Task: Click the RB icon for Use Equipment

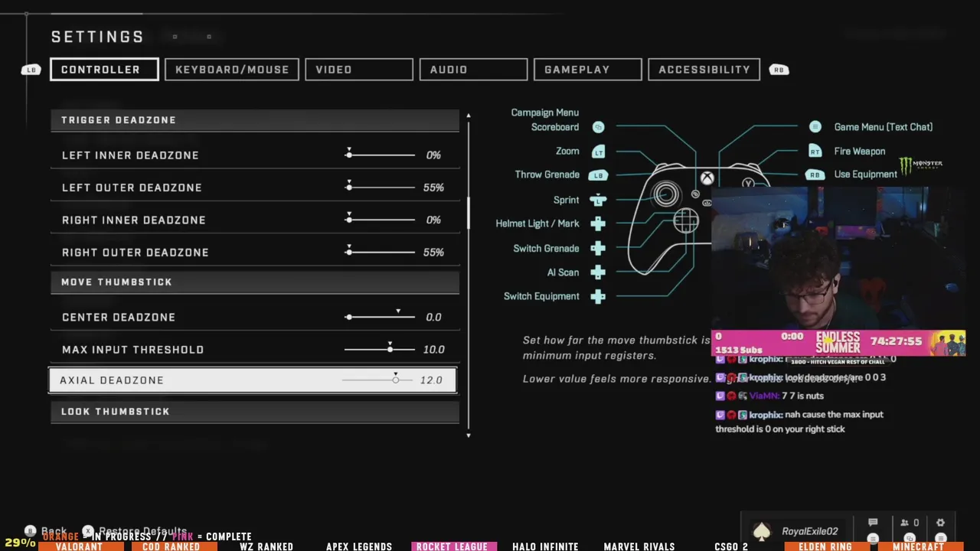Action: (815, 174)
